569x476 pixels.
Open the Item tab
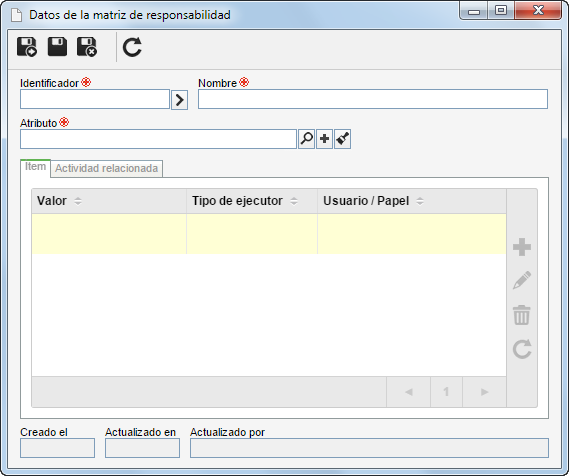click(35, 167)
